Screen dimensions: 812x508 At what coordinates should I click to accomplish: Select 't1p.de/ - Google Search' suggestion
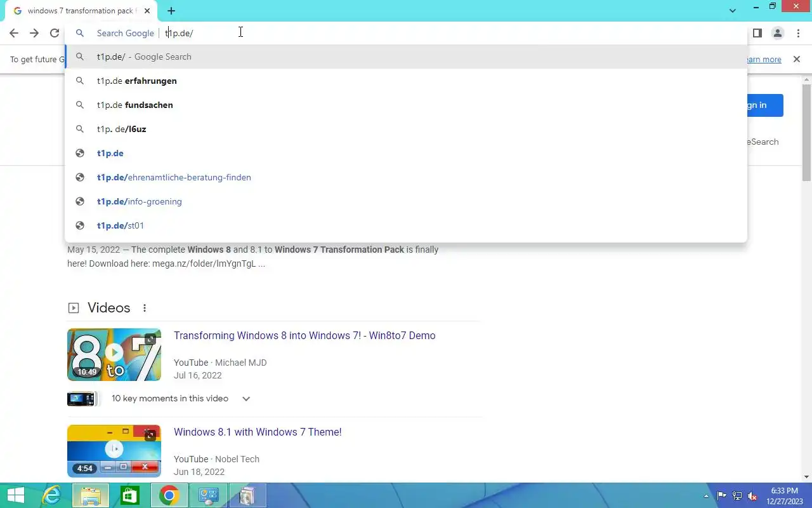[406, 57]
